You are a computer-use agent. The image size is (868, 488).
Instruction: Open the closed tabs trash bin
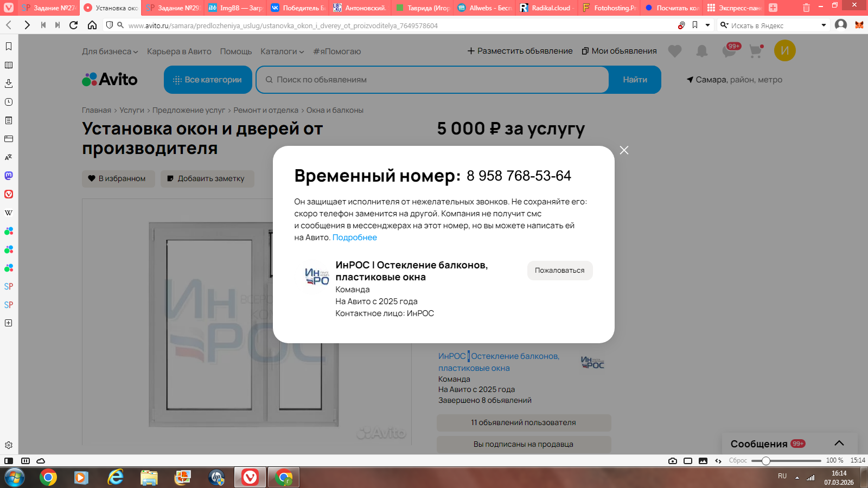pyautogui.click(x=806, y=8)
